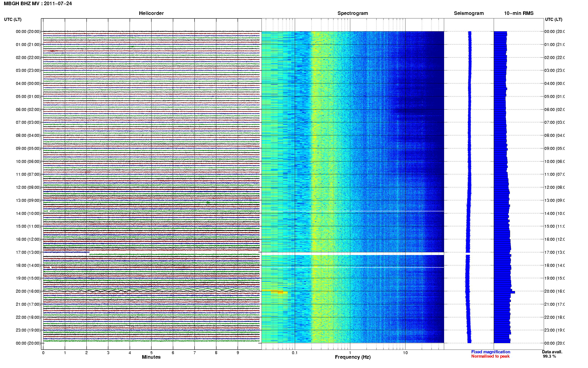Viewport: 588px width, 368px height.
Task: Click the 'Helicorder' panel heading
Action: click(151, 13)
